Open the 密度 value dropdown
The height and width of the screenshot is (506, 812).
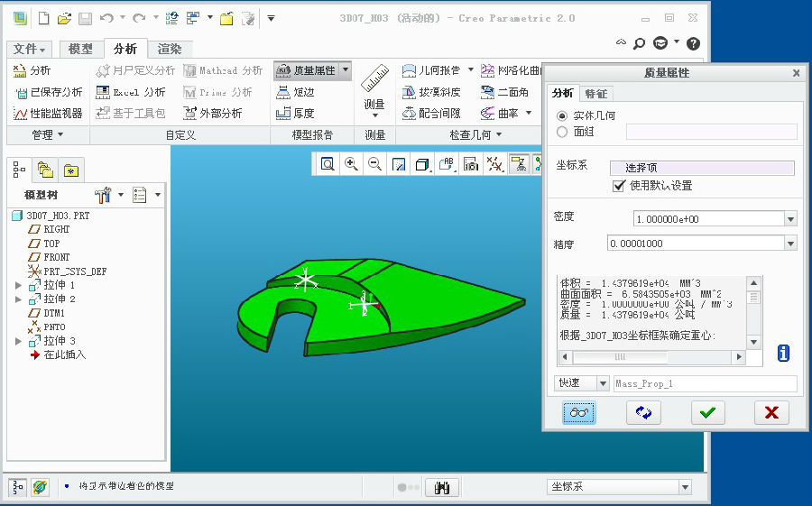(x=790, y=219)
